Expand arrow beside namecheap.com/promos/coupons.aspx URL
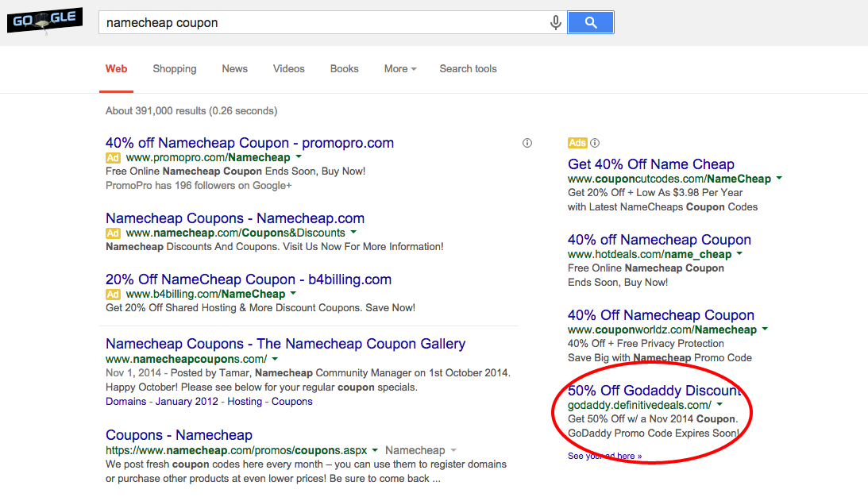868x501 pixels. point(375,450)
